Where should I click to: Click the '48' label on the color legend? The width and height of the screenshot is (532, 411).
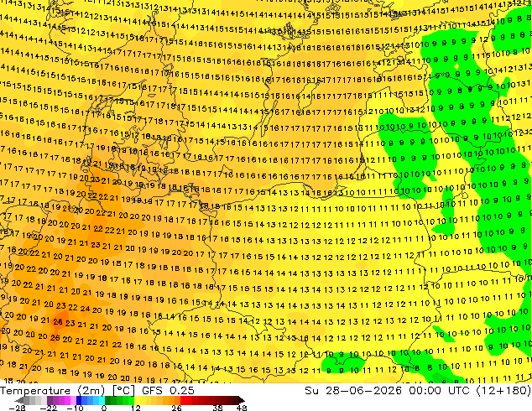242,408
